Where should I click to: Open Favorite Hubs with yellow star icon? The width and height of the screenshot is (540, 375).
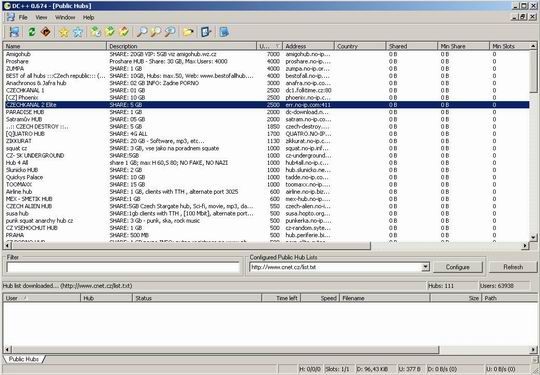coord(64,32)
